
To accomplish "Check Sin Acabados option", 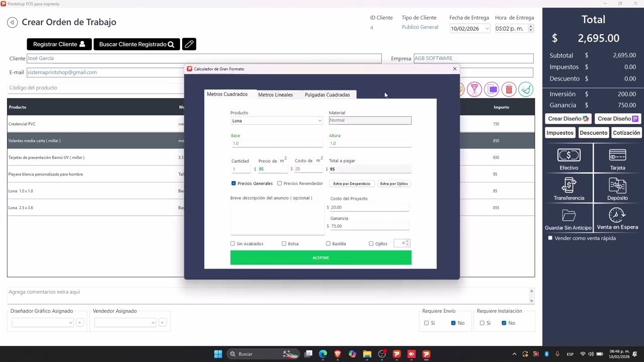I will click(x=232, y=244).
